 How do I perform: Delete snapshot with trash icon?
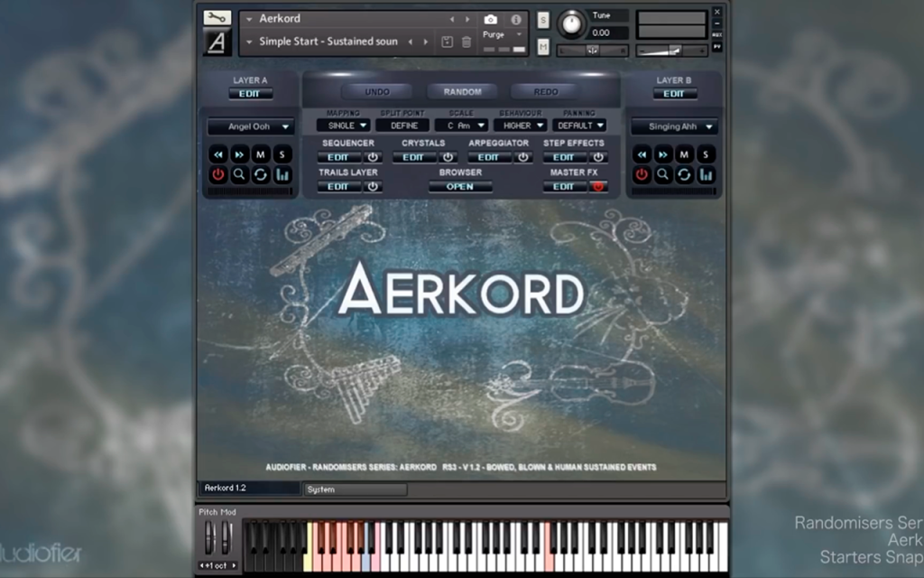tap(467, 42)
